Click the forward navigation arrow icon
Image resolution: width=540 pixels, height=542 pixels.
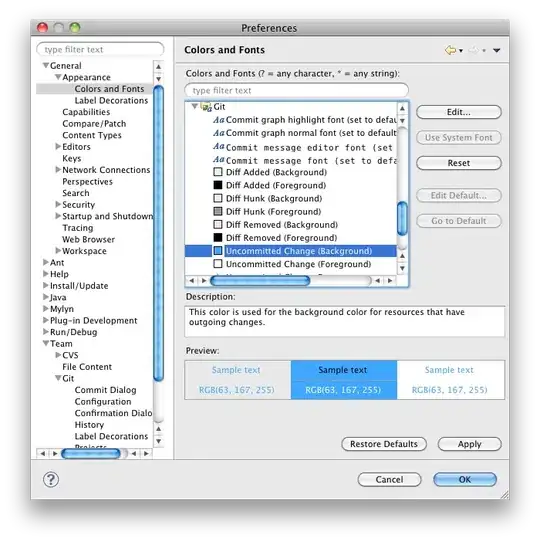(x=473, y=50)
